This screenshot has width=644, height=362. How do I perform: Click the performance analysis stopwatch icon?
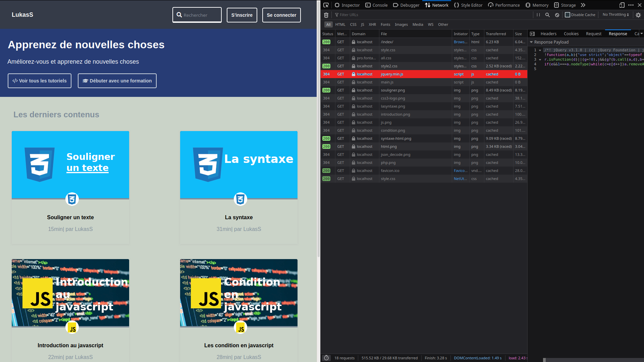point(326,358)
